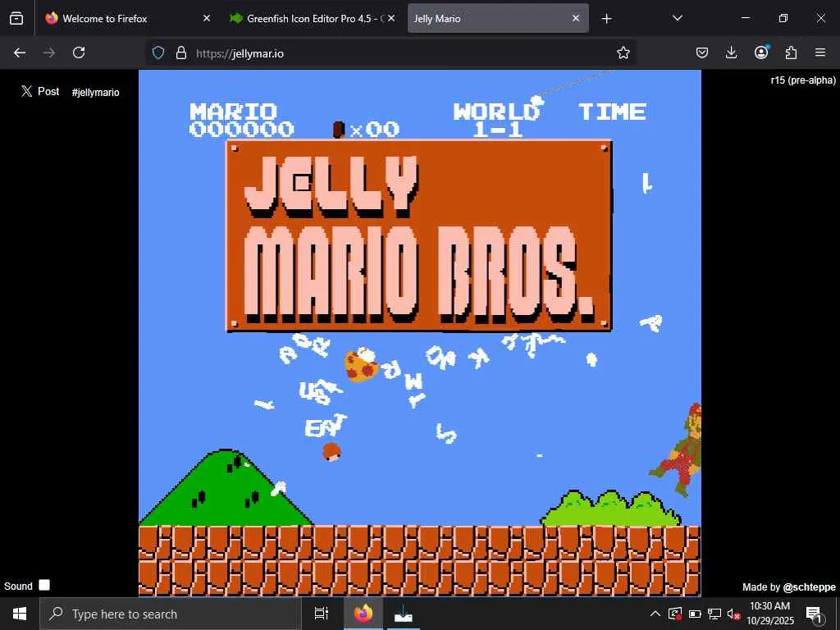Open the Extensions puzzle icon
The width and height of the screenshot is (840, 630).
point(791,52)
